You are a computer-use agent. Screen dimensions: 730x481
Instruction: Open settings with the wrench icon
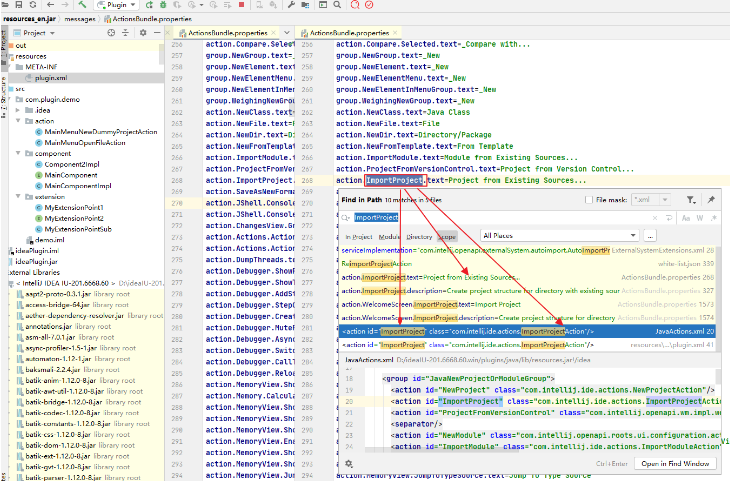tap(291, 5)
